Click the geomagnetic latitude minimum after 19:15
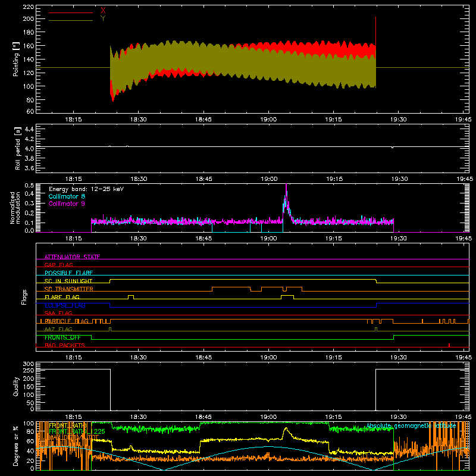The image size is (476, 476). [x=374, y=469]
